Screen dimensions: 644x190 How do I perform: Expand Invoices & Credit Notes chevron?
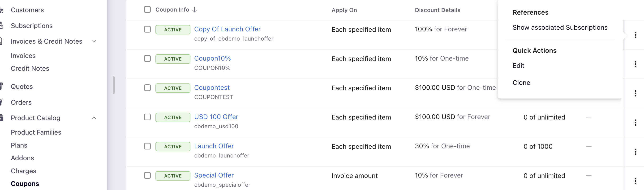[94, 41]
